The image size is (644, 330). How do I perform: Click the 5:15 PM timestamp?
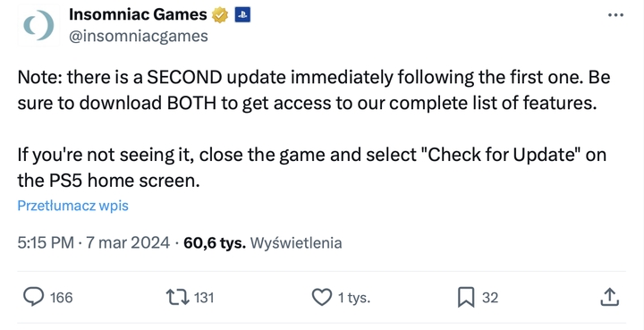pos(46,242)
